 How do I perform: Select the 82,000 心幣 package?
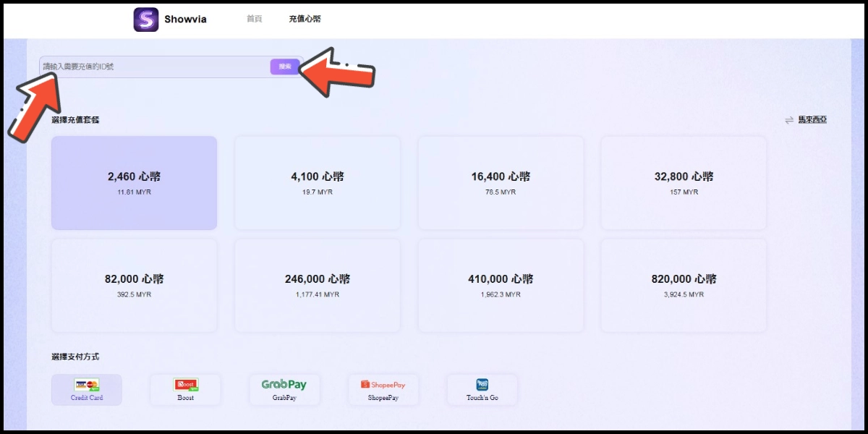tap(134, 286)
